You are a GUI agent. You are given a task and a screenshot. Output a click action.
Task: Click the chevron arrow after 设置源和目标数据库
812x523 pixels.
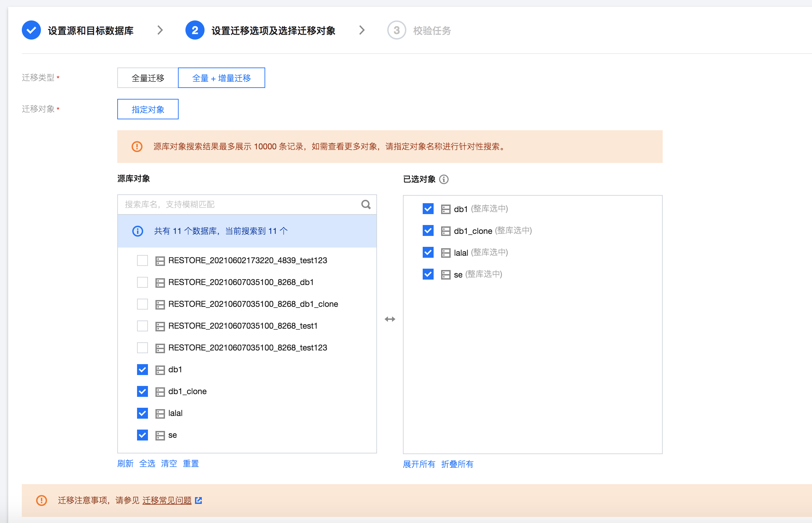(x=160, y=30)
